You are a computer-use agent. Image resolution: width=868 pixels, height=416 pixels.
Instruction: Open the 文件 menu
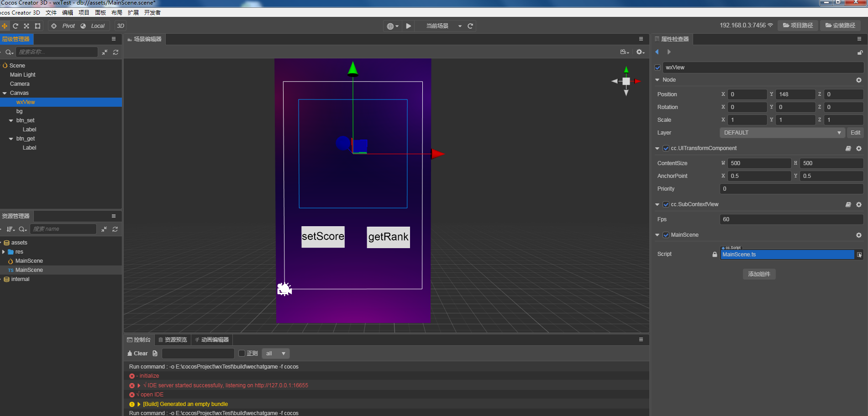click(51, 13)
